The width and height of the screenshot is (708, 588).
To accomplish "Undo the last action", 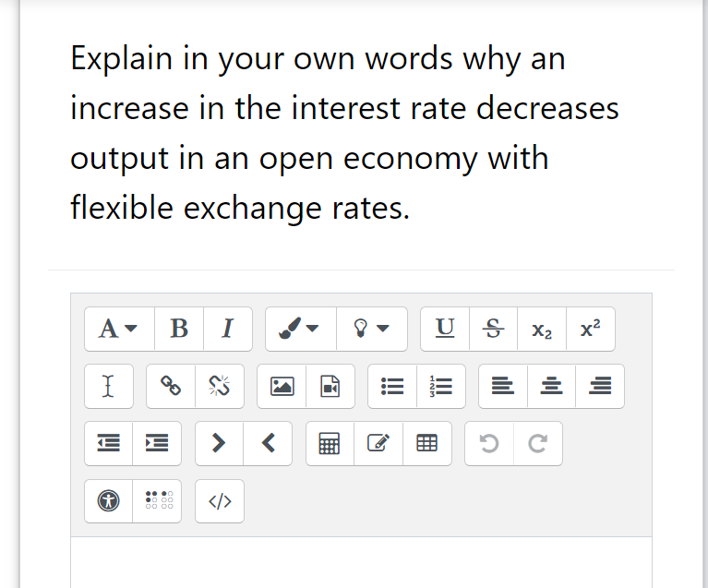I will (489, 443).
